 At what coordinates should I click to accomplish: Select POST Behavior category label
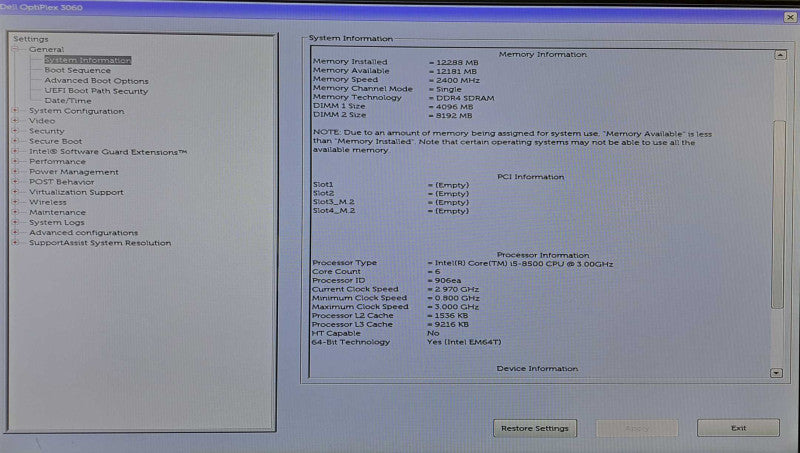pyautogui.click(x=61, y=182)
